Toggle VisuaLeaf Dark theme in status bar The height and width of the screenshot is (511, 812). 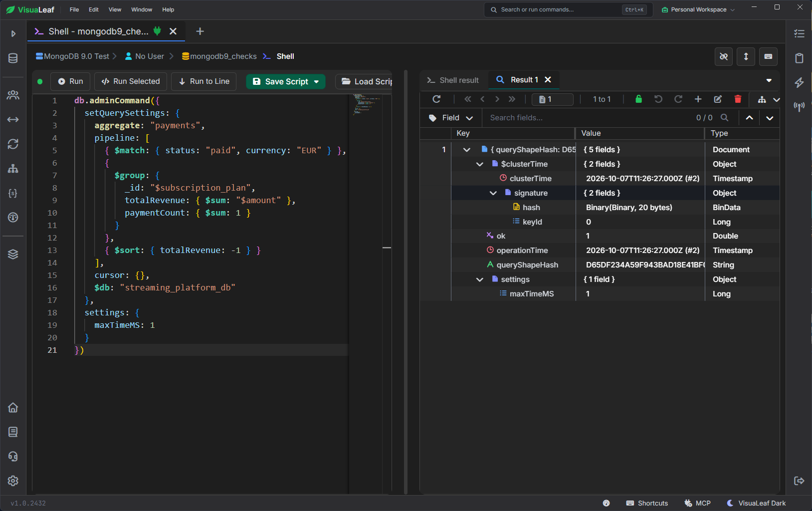coord(756,503)
